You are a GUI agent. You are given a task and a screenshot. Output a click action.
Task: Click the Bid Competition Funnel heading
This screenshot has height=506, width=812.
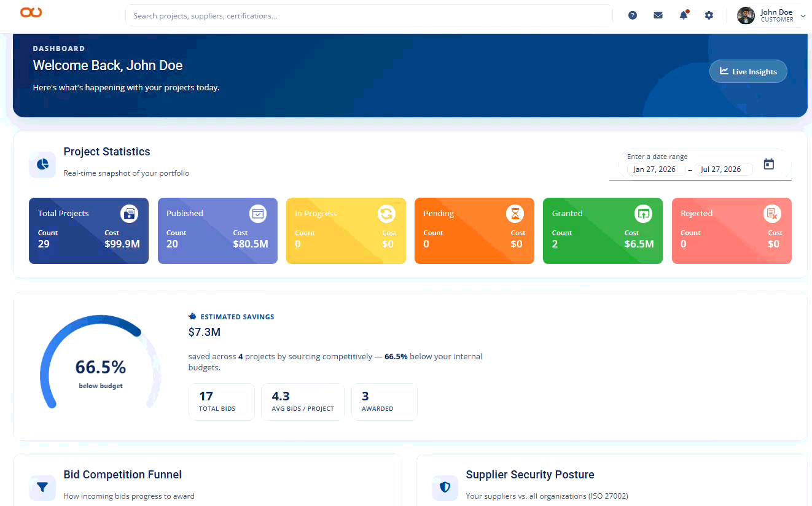(x=123, y=475)
